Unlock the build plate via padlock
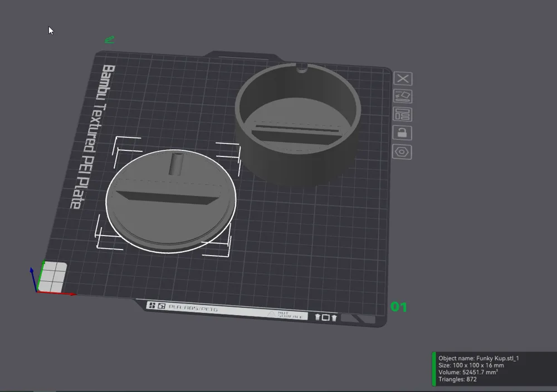This screenshot has width=557, height=392. [x=403, y=133]
